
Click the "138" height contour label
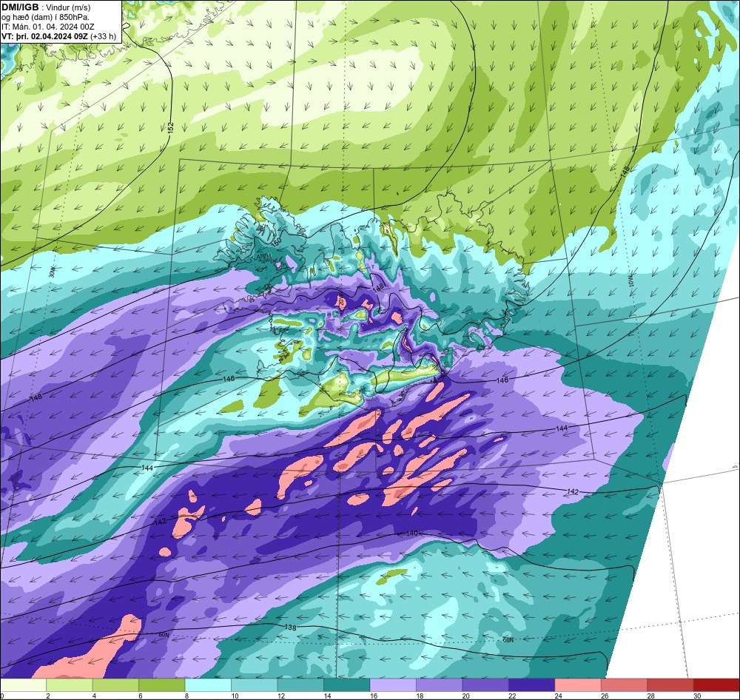pyautogui.click(x=291, y=627)
